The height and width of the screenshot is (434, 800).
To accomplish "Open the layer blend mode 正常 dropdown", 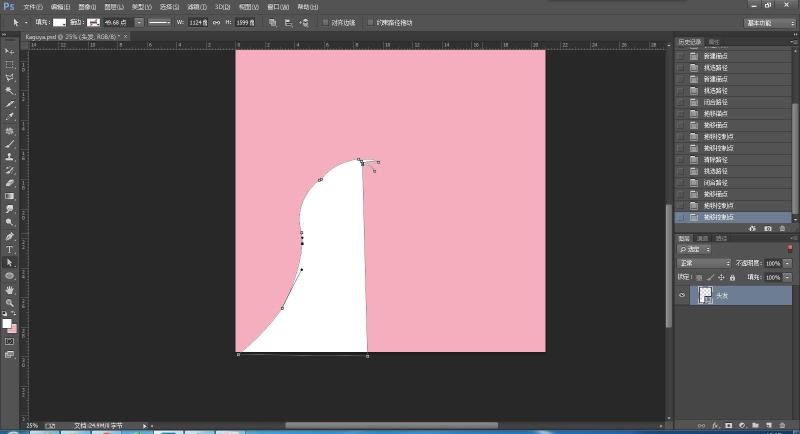I will click(704, 263).
